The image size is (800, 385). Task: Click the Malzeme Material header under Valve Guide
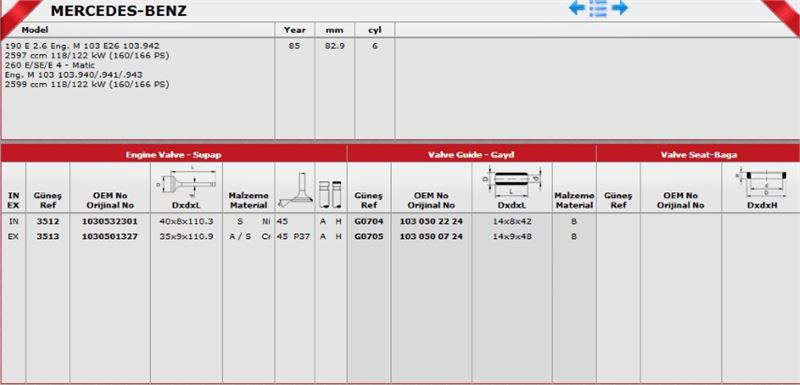(574, 200)
